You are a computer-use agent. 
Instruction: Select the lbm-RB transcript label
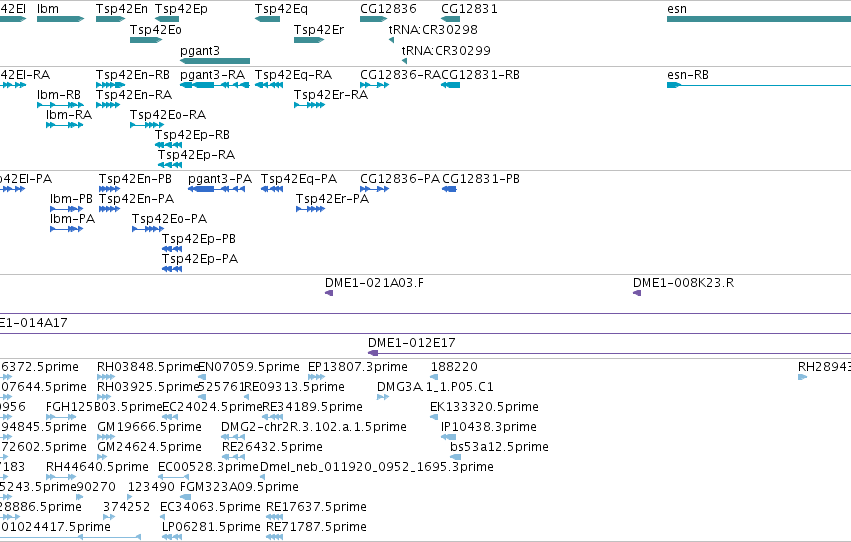pos(59,94)
